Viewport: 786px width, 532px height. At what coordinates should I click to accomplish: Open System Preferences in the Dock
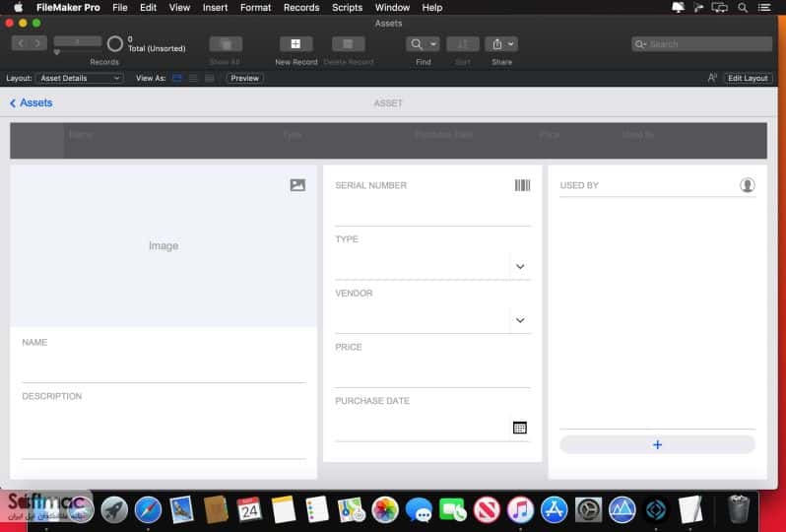tap(588, 510)
